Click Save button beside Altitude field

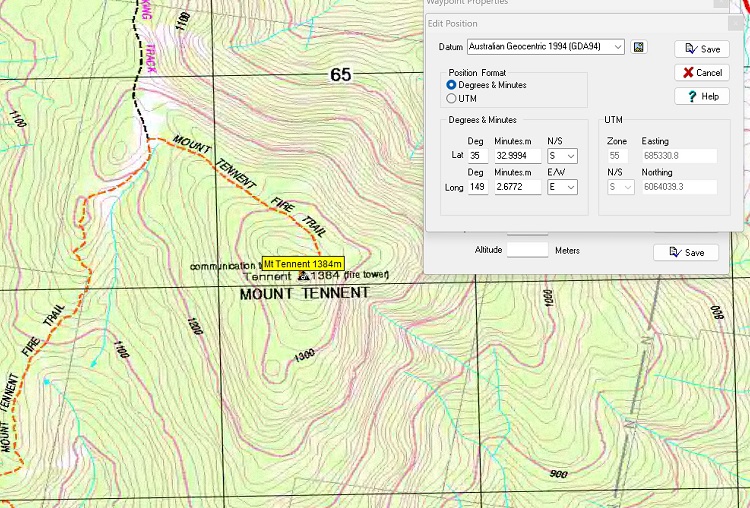coord(686,253)
